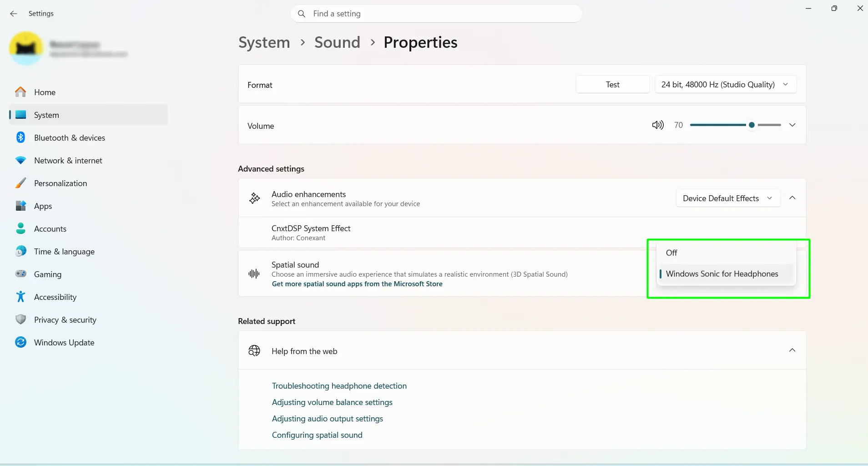The image size is (868, 466).
Task: Go to Personalization settings
Action: [88, 183]
